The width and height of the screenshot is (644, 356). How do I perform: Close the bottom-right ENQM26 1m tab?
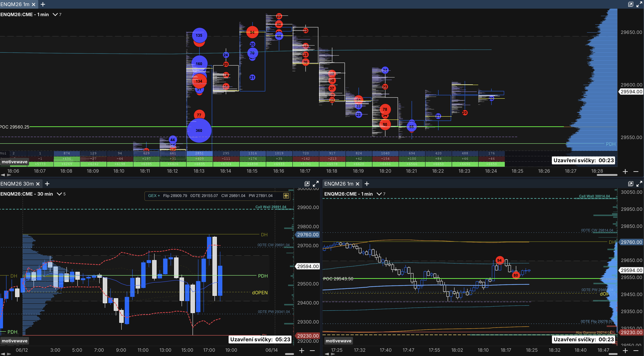pos(358,184)
